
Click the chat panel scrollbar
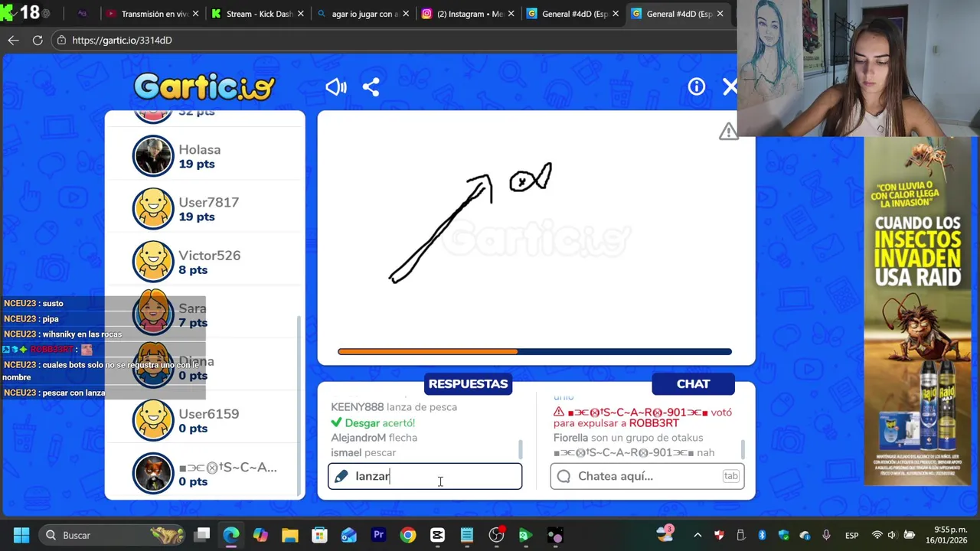tap(743, 450)
